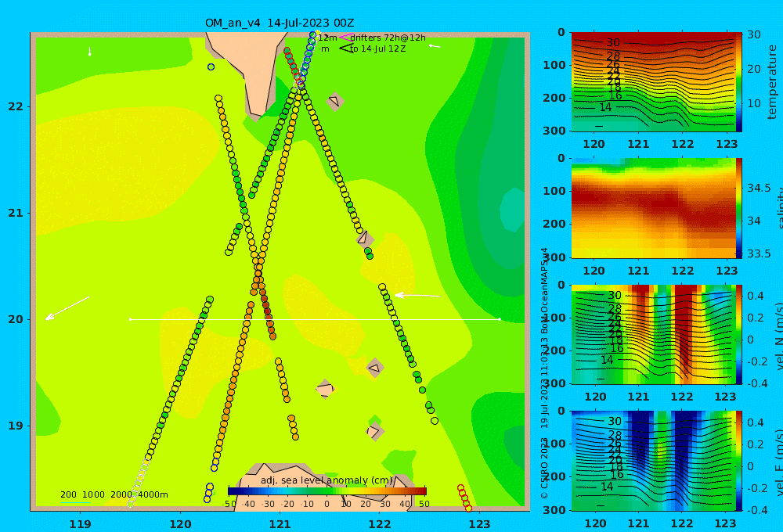Image resolution: width=783 pixels, height=532 pixels.
Task: Click the salinity colorbar
Action: tap(738, 208)
